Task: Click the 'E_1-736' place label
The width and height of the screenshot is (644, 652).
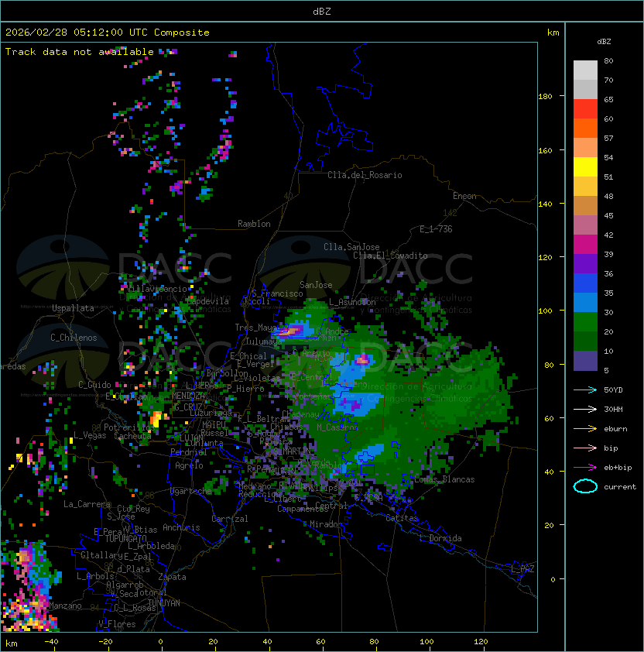Action: [436, 229]
